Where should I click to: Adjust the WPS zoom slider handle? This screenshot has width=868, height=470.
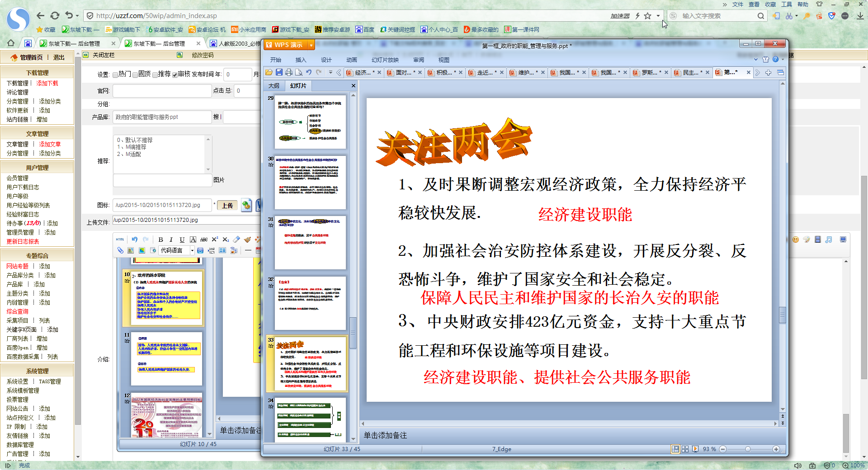[x=748, y=449]
